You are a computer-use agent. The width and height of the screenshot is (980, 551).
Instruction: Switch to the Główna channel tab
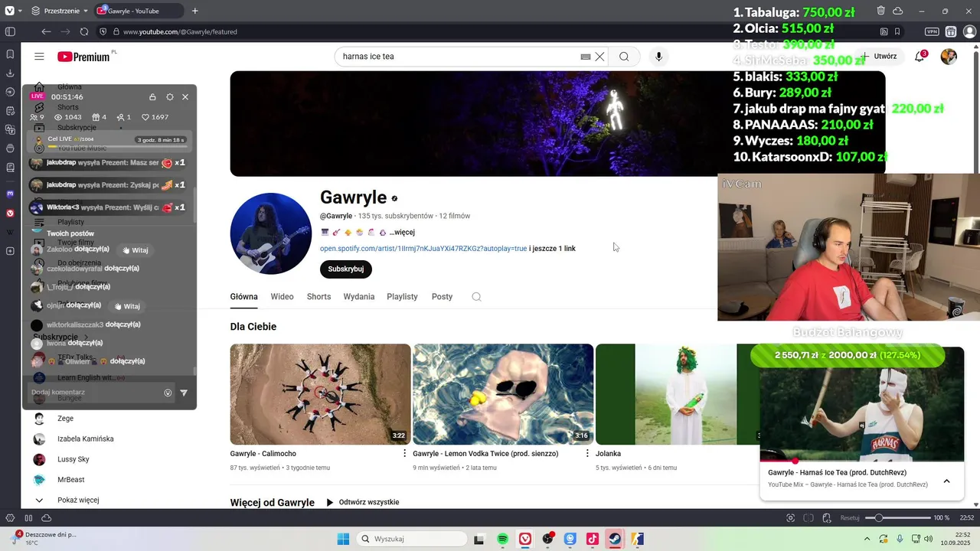tap(244, 297)
